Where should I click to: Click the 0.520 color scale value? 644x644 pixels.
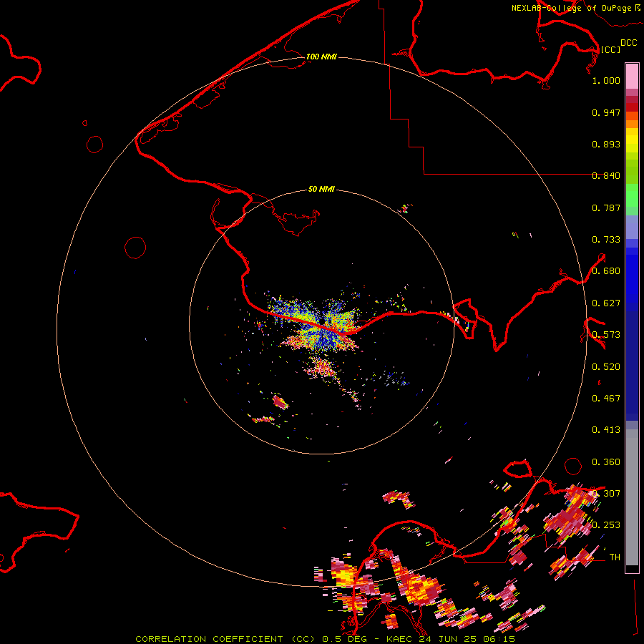point(606,367)
